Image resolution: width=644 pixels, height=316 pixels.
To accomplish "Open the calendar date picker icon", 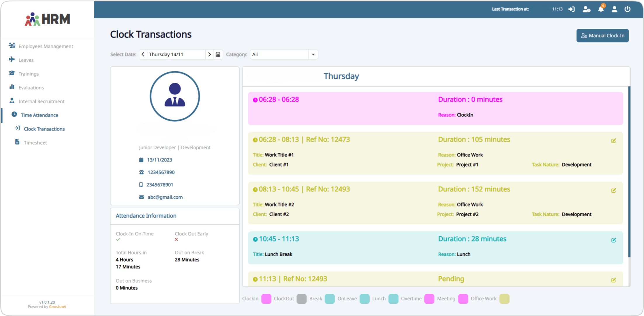I will tap(218, 54).
